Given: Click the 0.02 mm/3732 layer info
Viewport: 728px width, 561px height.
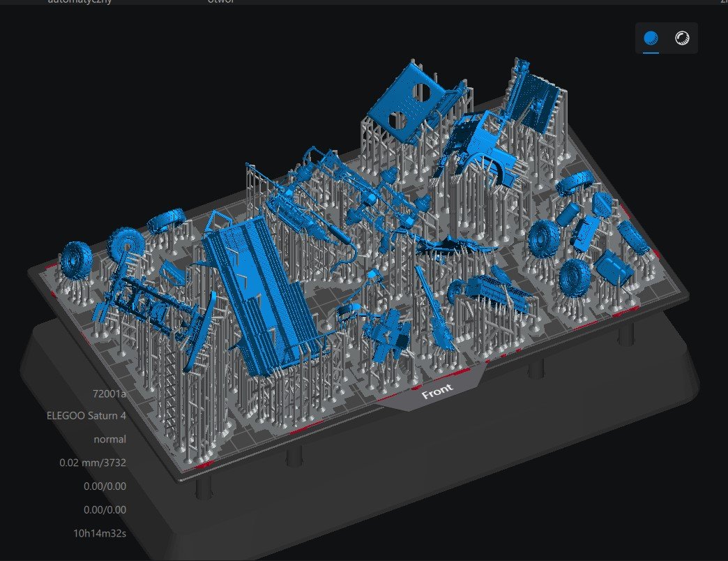Looking at the screenshot, I should pos(92,463).
